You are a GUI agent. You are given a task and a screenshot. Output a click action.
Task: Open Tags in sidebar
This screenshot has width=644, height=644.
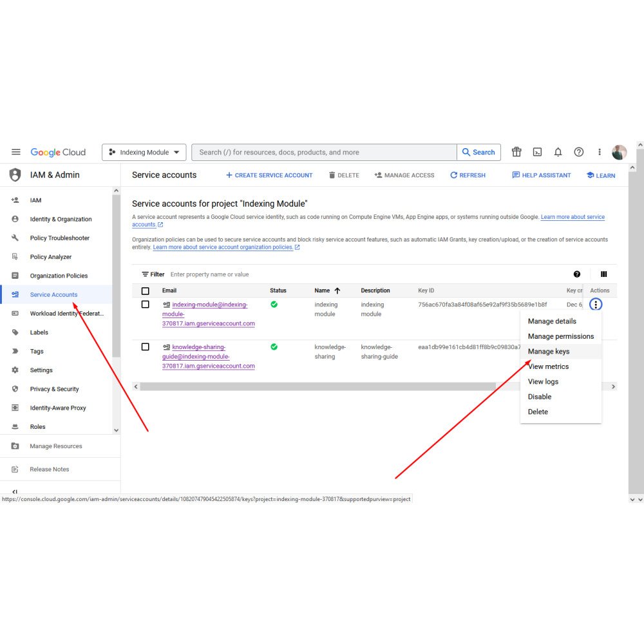56,351
